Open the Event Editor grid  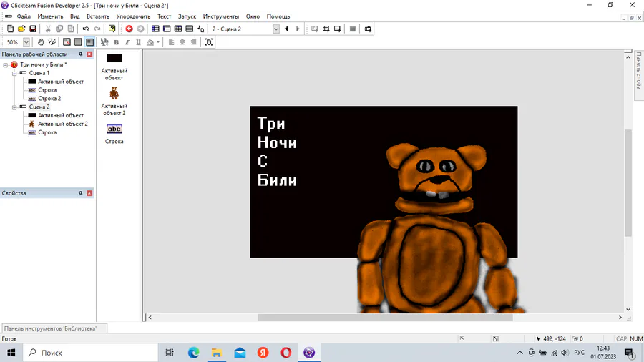coord(178,29)
